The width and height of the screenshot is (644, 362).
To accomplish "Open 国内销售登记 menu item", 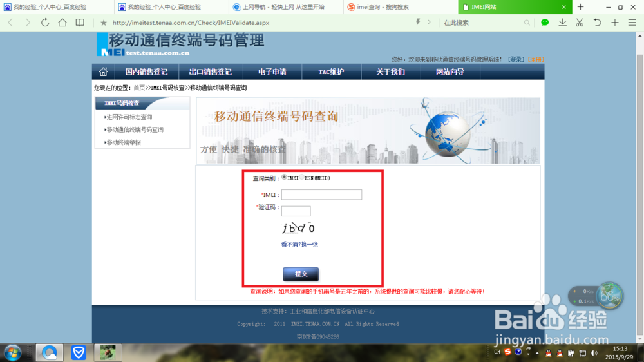I will [147, 72].
